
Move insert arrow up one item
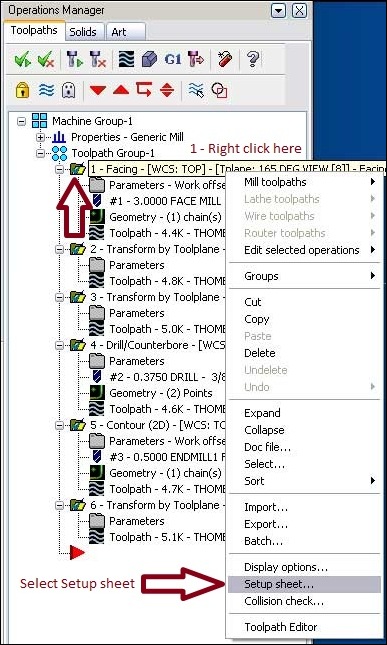pyautogui.click(x=121, y=90)
